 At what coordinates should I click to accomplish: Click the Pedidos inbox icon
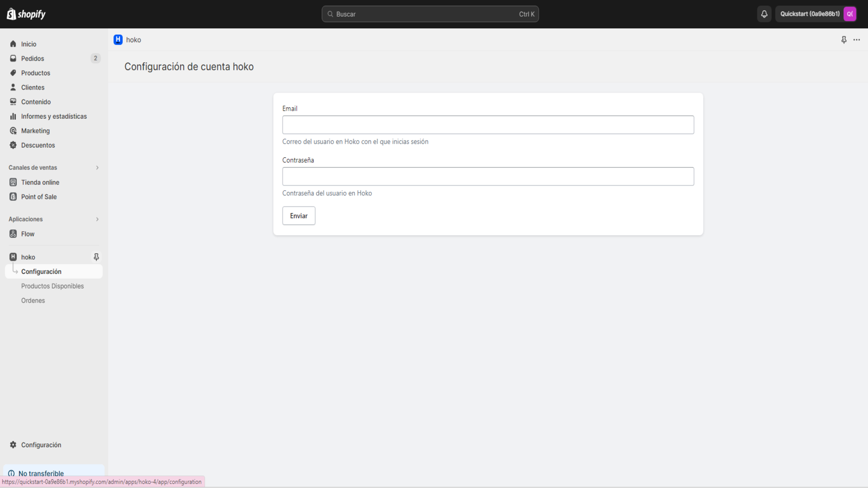pos(13,59)
